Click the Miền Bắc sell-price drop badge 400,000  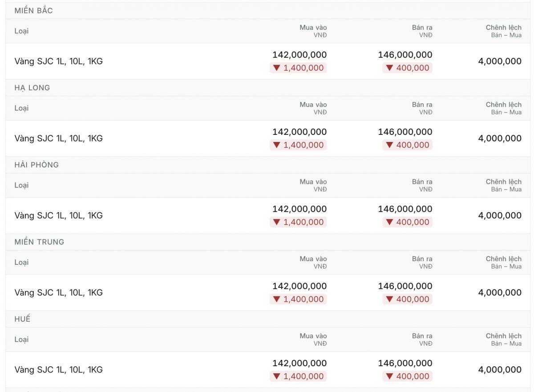[407, 68]
